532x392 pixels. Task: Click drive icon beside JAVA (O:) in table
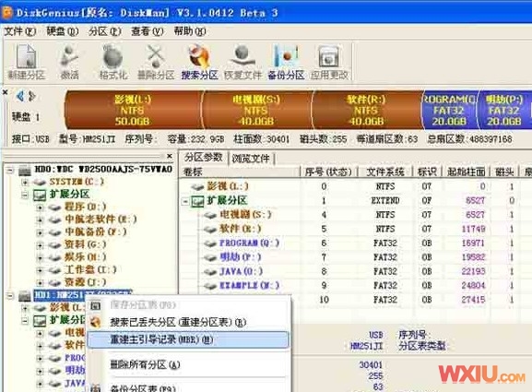pos(210,272)
